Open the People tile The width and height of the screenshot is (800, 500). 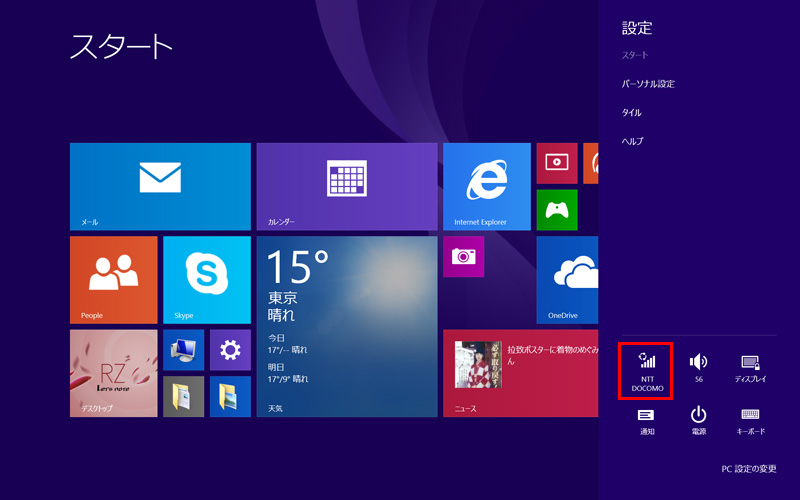tap(113, 280)
